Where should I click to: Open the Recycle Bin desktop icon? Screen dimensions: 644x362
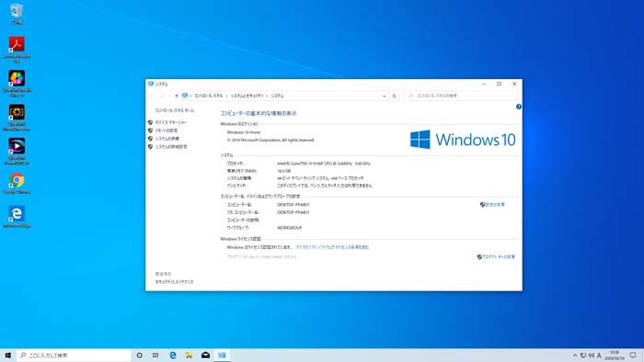pos(17,14)
